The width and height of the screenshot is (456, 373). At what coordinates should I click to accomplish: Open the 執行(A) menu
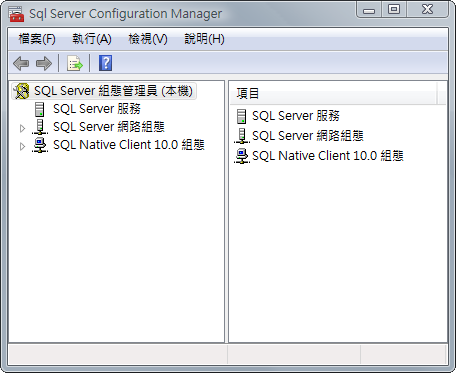[x=92, y=39]
